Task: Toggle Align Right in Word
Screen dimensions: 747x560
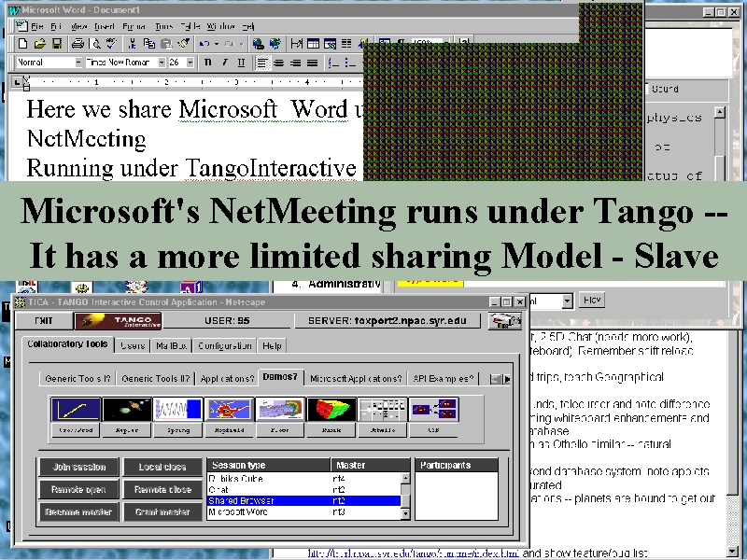Action: coord(296,63)
